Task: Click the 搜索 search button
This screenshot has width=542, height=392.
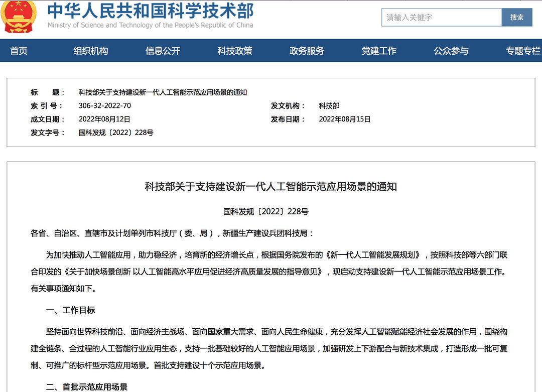Action: click(517, 17)
